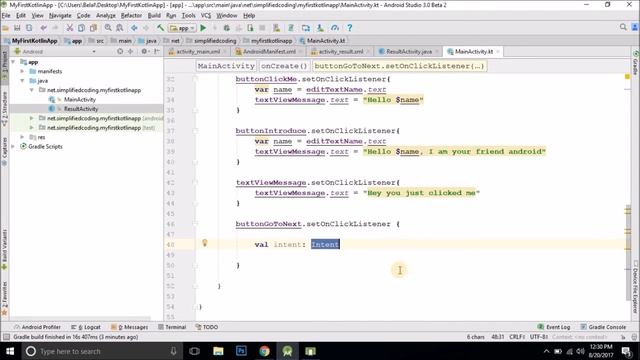Screen dimensions: 640x360
Task: Click the MainActivity breadcrumb above the editor
Action: pos(226,66)
